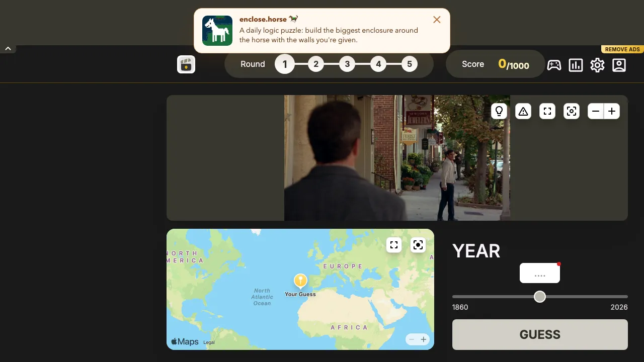Screen dimensions: 644x362
Task: Click the REMOVE ADS badge
Action: tap(622, 49)
